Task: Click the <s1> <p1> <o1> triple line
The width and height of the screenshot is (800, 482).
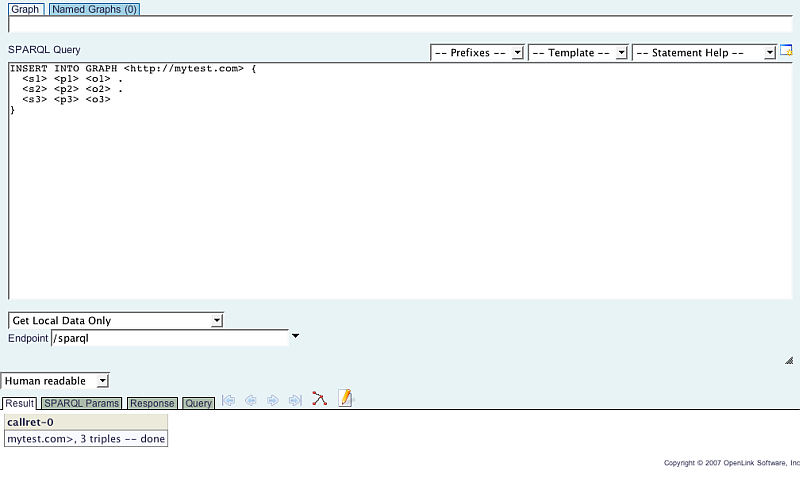Action: click(72, 79)
